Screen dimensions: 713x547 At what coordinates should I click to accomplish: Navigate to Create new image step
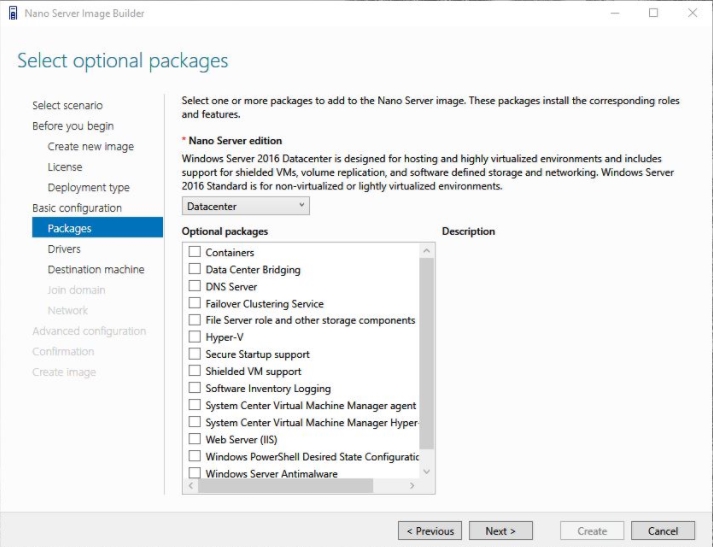pyautogui.click(x=90, y=146)
